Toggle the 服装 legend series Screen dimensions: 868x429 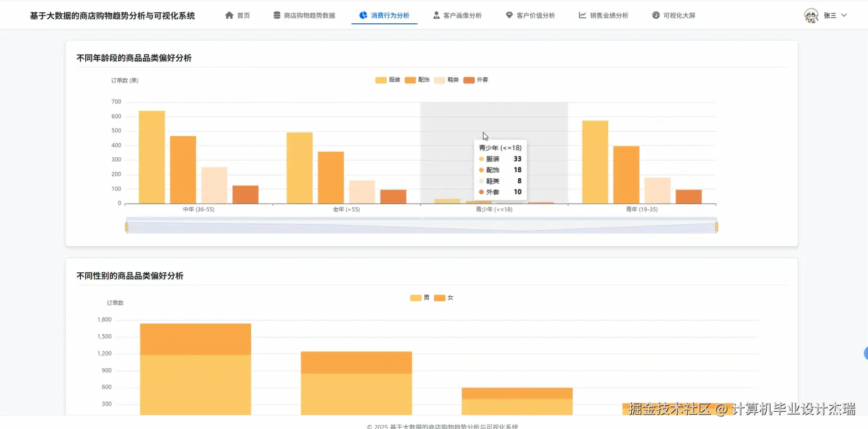(x=388, y=80)
